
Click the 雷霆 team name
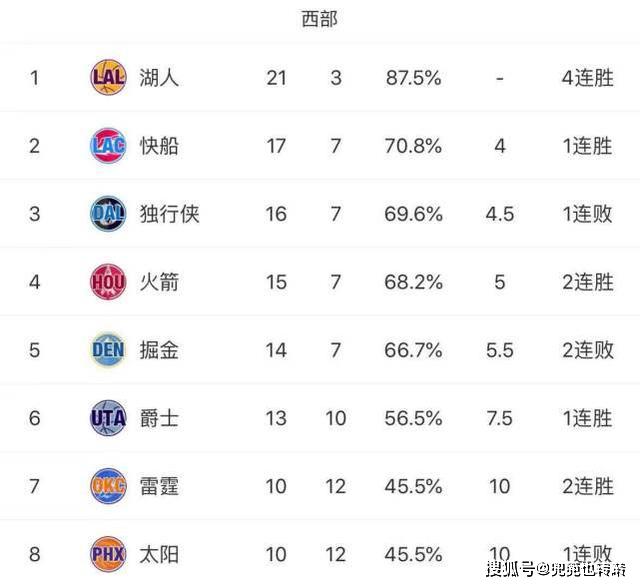[159, 486]
